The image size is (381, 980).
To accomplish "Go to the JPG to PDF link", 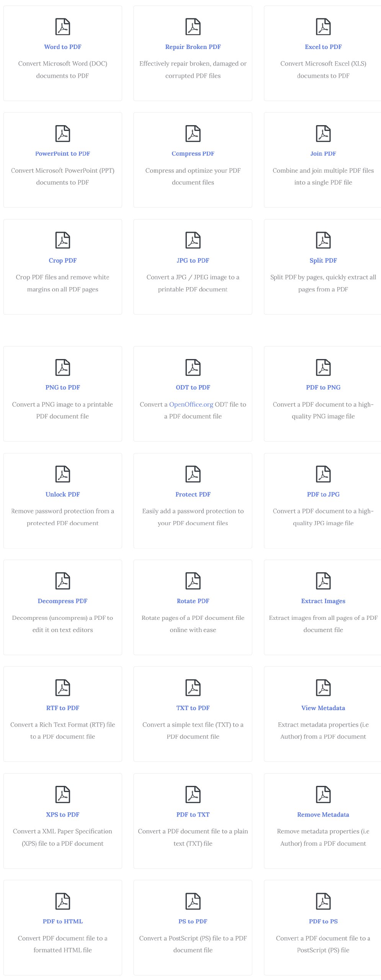I will (x=193, y=260).
